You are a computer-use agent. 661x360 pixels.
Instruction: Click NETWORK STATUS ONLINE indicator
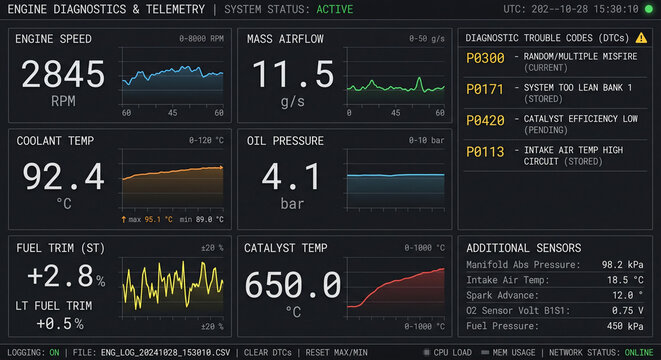pyautogui.click(x=601, y=352)
